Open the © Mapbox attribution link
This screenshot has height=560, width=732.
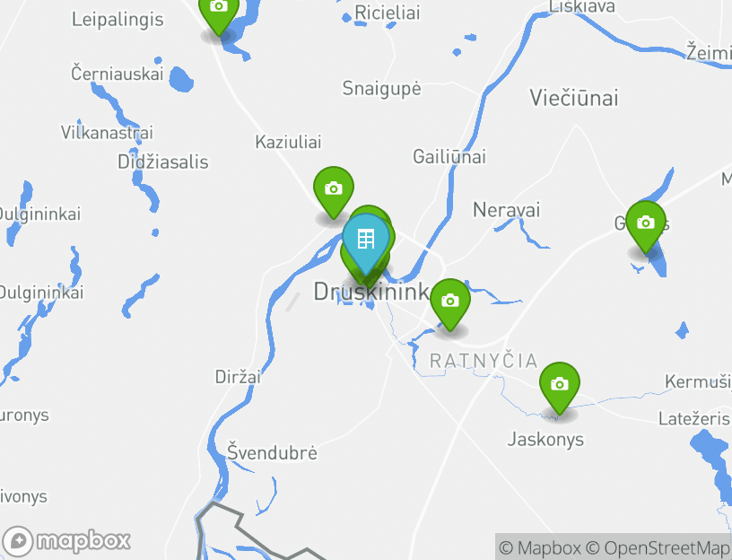click(x=540, y=547)
